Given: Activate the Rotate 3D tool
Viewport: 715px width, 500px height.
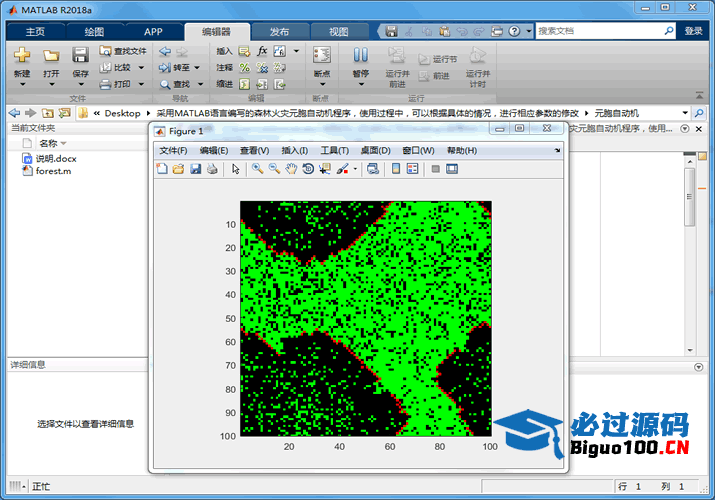Looking at the screenshot, I should tap(308, 169).
